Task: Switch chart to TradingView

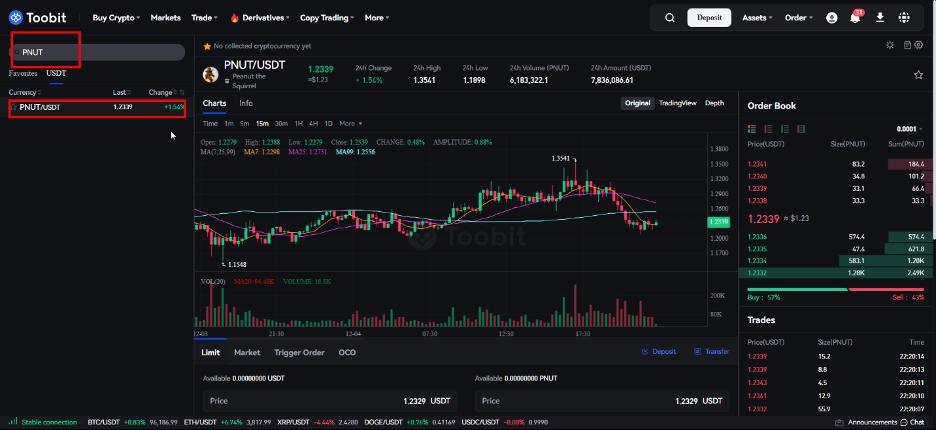Action: (x=678, y=103)
